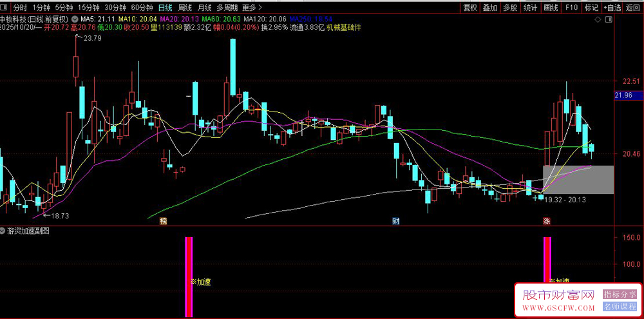The height and width of the screenshot is (319, 644).
Task: Activate the 画线 drawing tools
Action: [551, 7]
